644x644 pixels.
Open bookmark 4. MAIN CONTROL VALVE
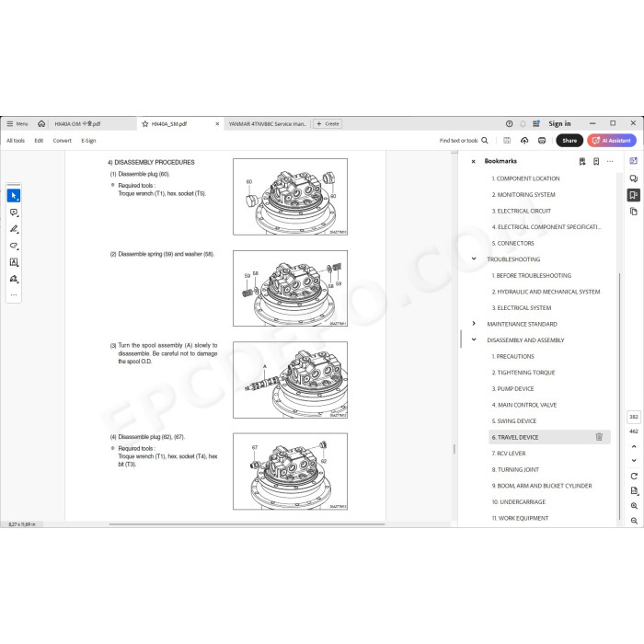[524, 405]
